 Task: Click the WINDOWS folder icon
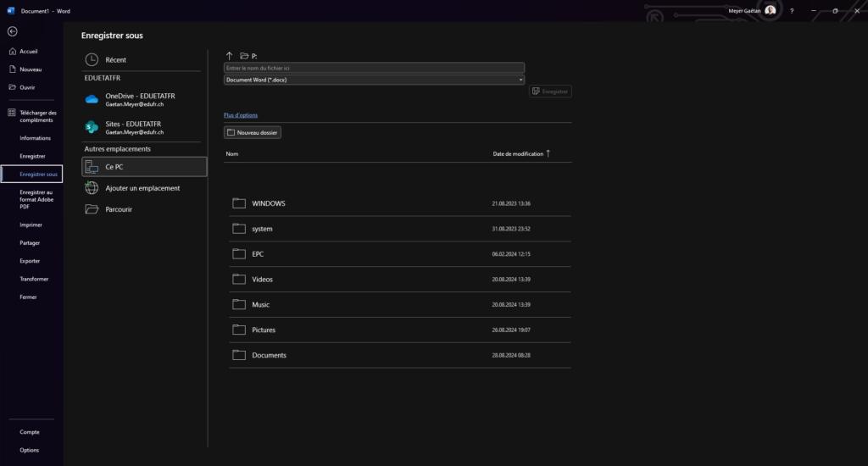point(239,203)
